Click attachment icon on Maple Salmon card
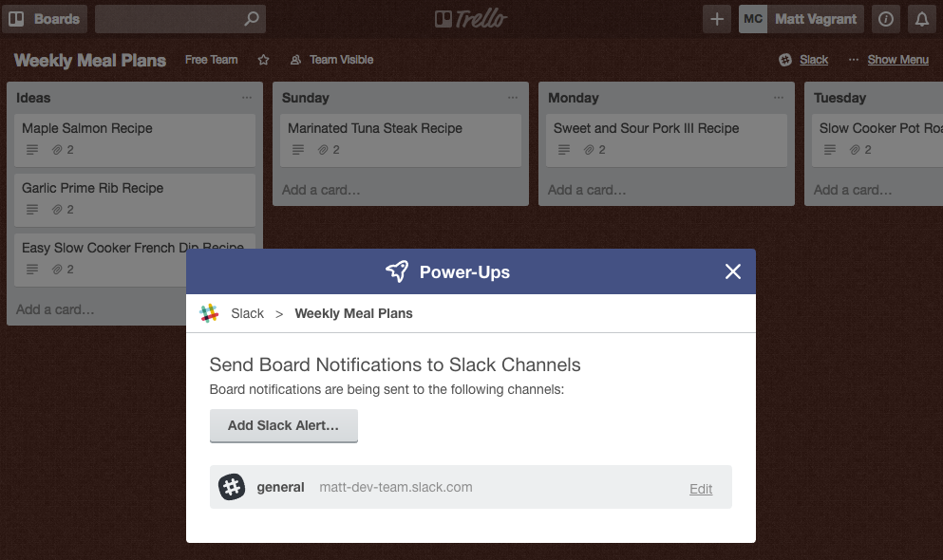 click(57, 150)
